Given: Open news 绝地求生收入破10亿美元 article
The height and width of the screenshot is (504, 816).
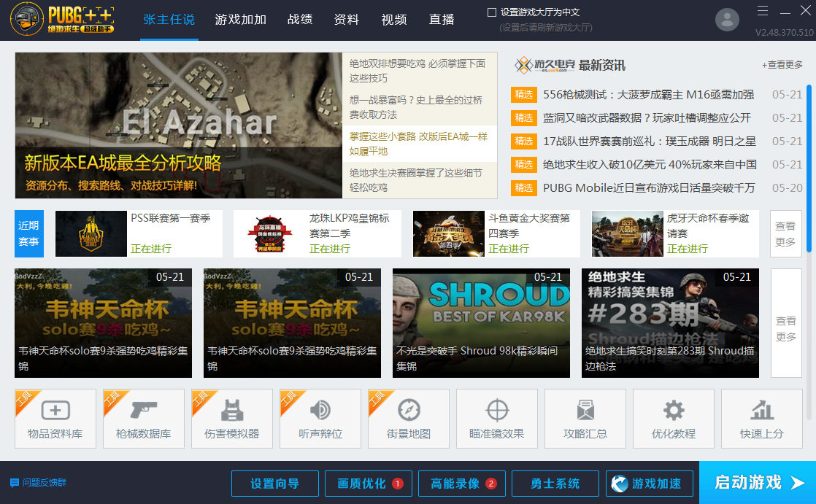Looking at the screenshot, I should (x=650, y=165).
